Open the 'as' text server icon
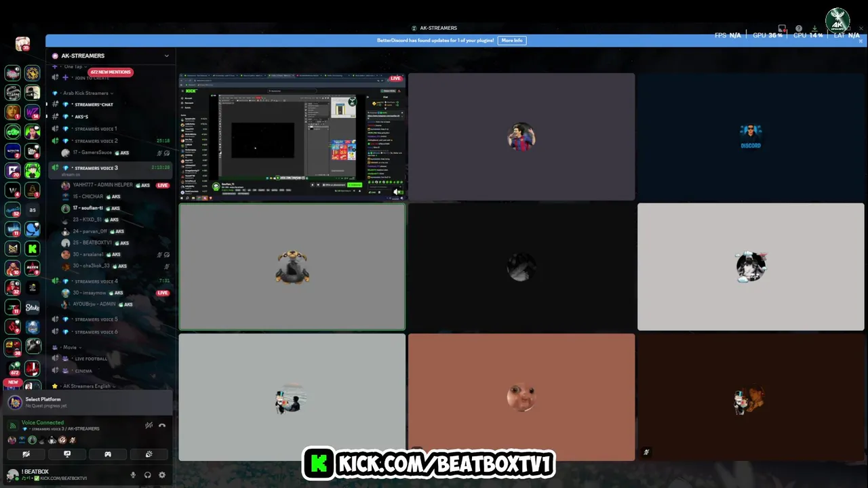Screen dimensions: 868x488 [32, 210]
